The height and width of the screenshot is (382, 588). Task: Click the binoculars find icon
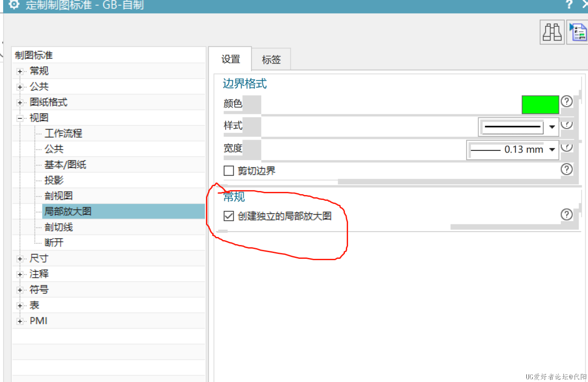552,32
